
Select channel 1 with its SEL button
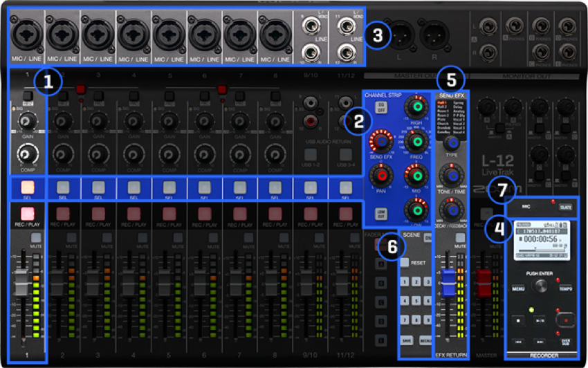(x=28, y=187)
